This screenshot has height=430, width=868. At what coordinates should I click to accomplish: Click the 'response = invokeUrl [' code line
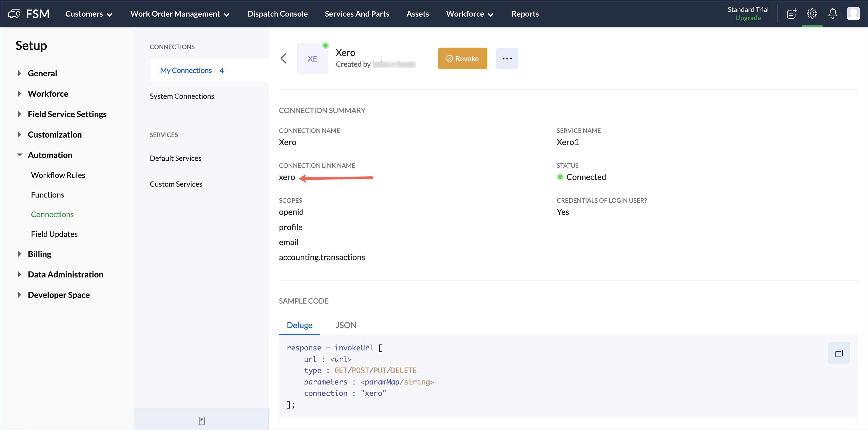(334, 348)
